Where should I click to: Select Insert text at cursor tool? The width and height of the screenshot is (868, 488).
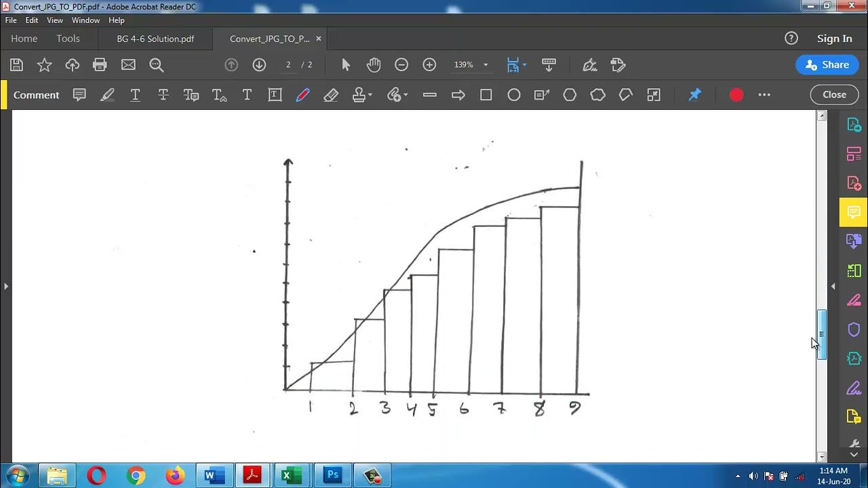click(219, 95)
